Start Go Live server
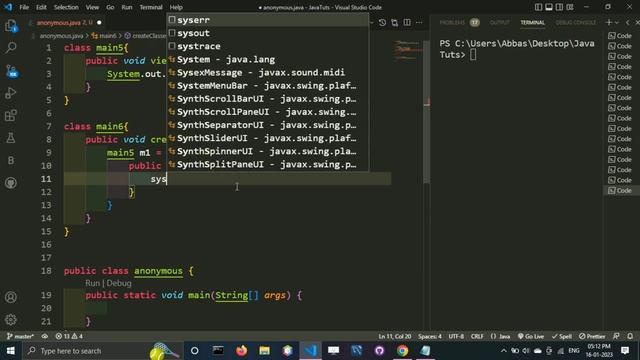 531,336
